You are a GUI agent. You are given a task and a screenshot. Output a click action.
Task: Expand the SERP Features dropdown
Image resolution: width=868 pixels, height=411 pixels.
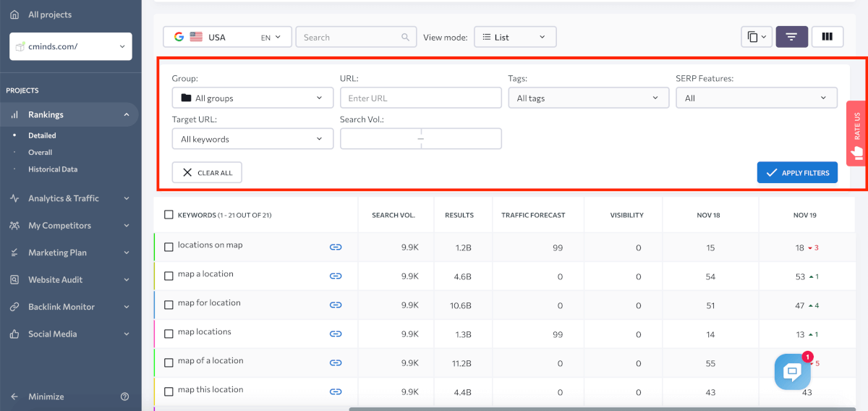tap(756, 98)
